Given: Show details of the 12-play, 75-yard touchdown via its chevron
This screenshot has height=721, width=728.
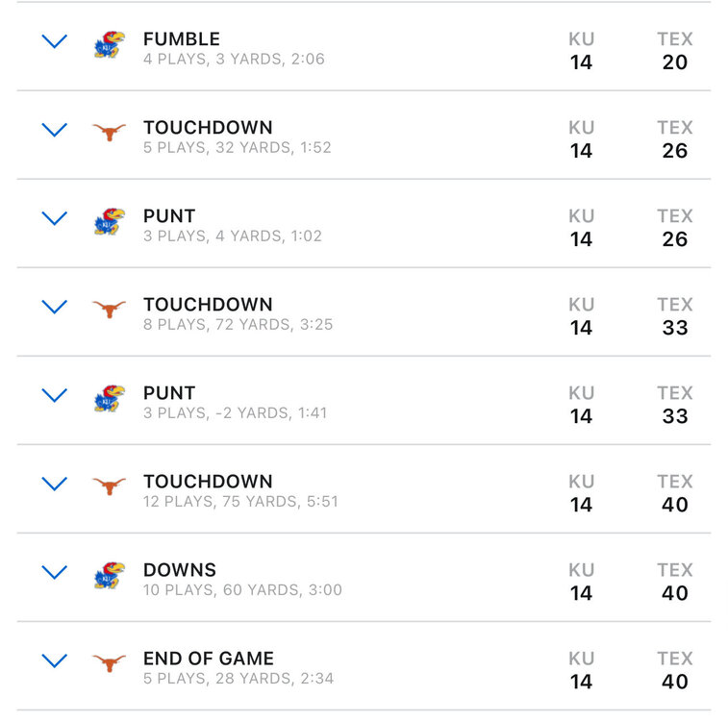Looking at the screenshot, I should click(x=55, y=485).
